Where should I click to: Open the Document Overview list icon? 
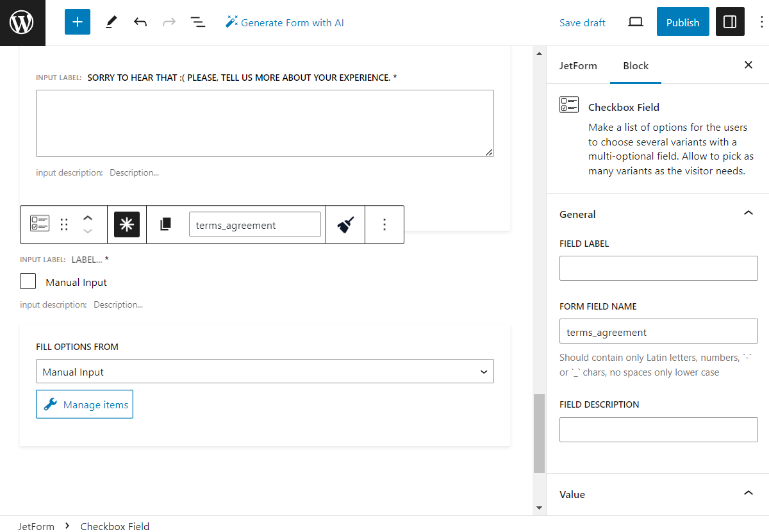pyautogui.click(x=198, y=21)
